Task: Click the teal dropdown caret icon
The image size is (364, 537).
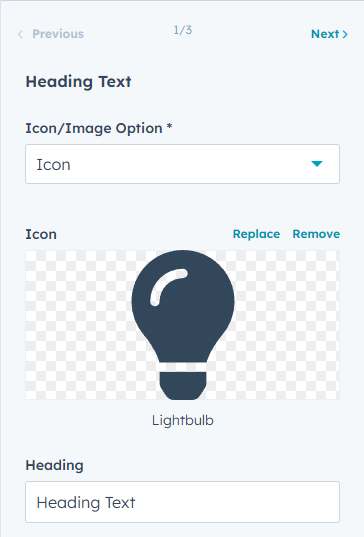Action: pyautogui.click(x=317, y=164)
